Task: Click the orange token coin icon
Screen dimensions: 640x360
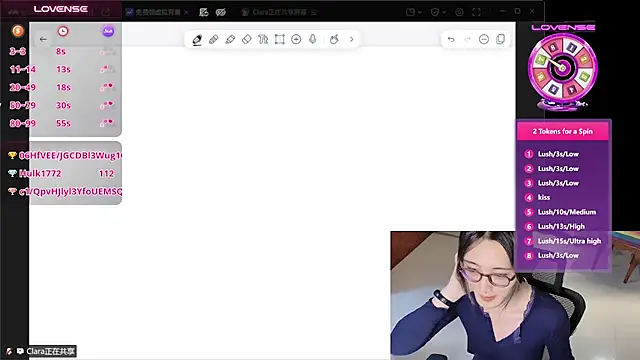Action: [18, 31]
